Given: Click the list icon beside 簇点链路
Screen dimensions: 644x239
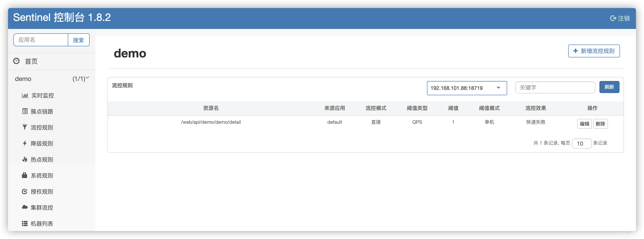Looking at the screenshot, I should pyautogui.click(x=25, y=111).
